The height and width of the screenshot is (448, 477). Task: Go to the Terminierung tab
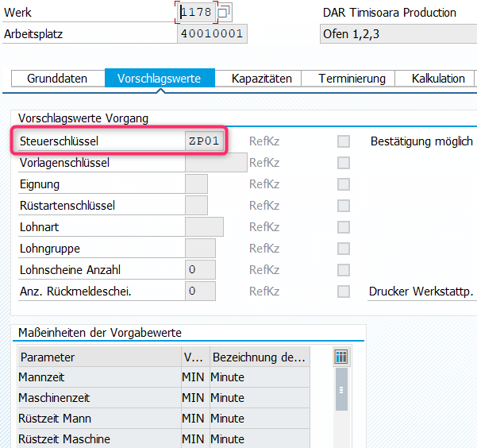pyautogui.click(x=352, y=79)
